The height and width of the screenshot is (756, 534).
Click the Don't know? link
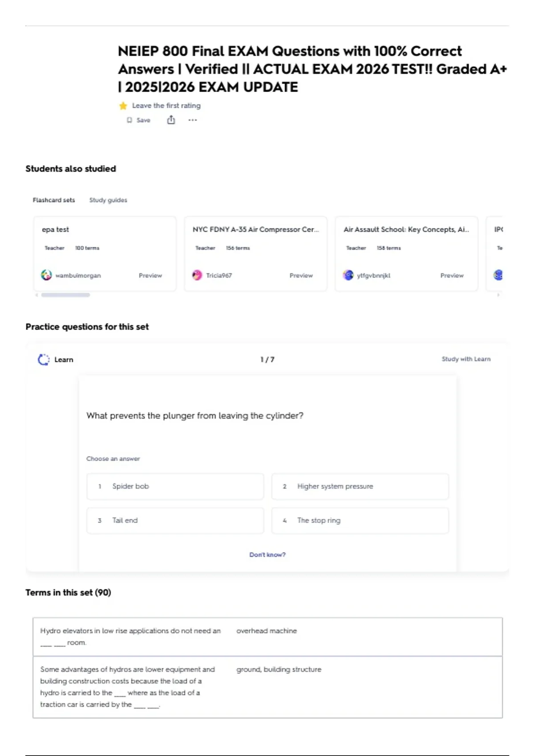click(267, 555)
